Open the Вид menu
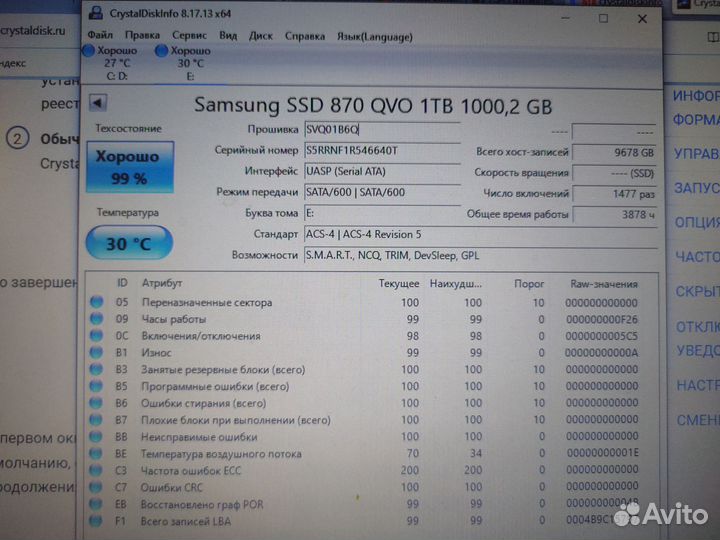The height and width of the screenshot is (540, 720). tap(228, 36)
